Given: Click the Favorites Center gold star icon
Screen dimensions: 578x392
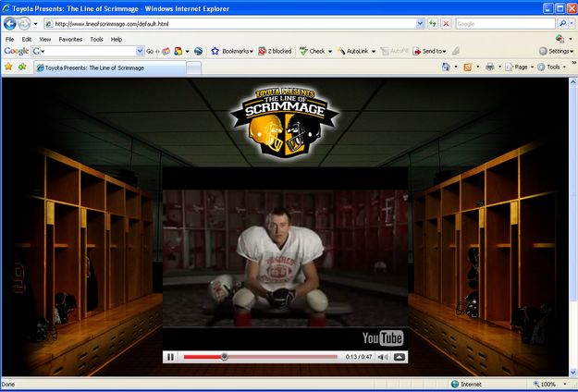Looking at the screenshot, I should click(x=8, y=67).
